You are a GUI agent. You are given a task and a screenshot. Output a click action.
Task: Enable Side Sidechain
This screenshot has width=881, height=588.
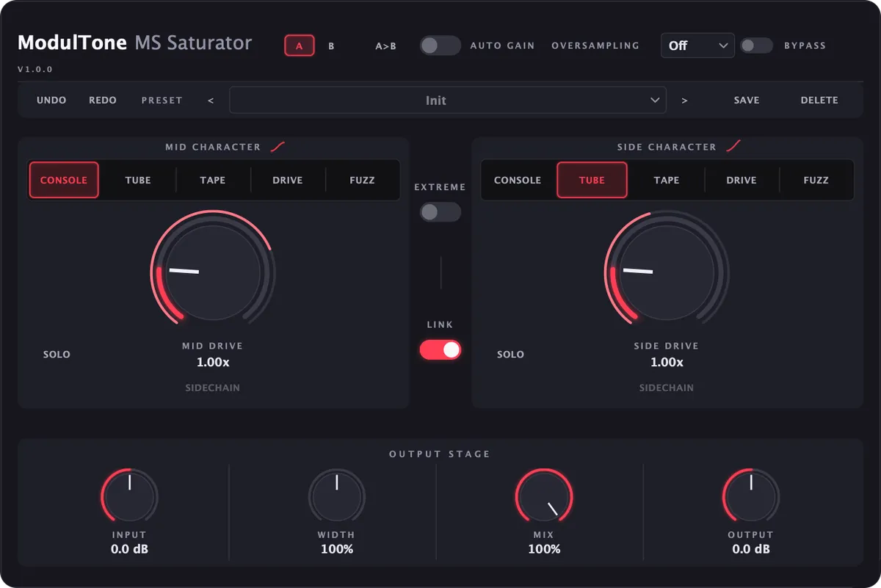(x=666, y=388)
